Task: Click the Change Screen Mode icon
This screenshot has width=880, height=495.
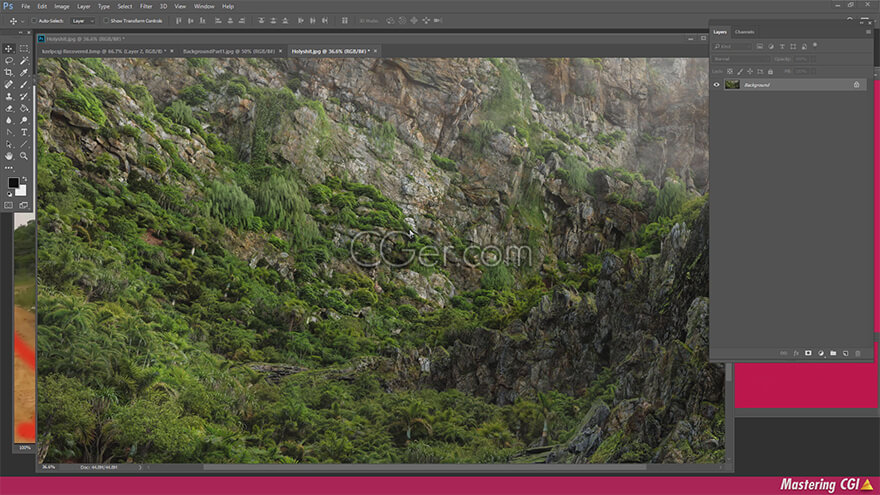Action: pyautogui.click(x=24, y=205)
